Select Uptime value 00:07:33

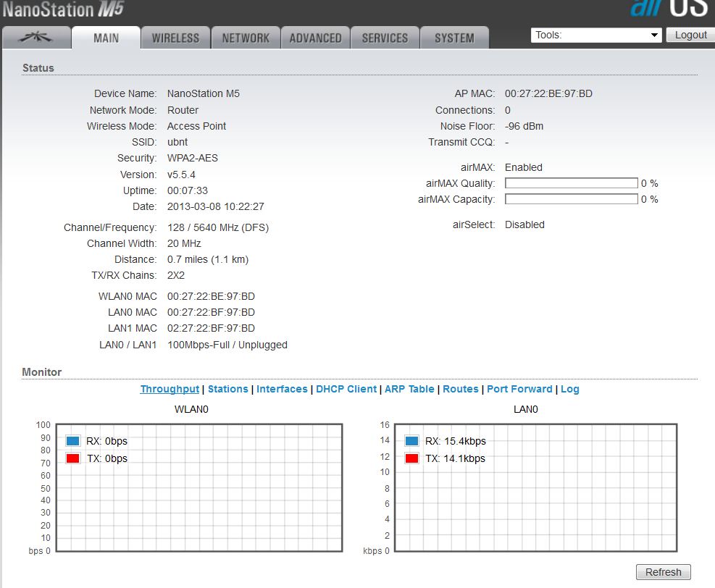click(x=188, y=190)
